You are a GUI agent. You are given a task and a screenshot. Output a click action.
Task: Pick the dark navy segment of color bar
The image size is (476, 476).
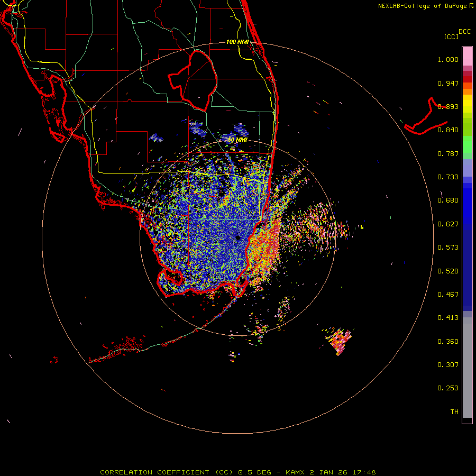[x=467, y=270]
